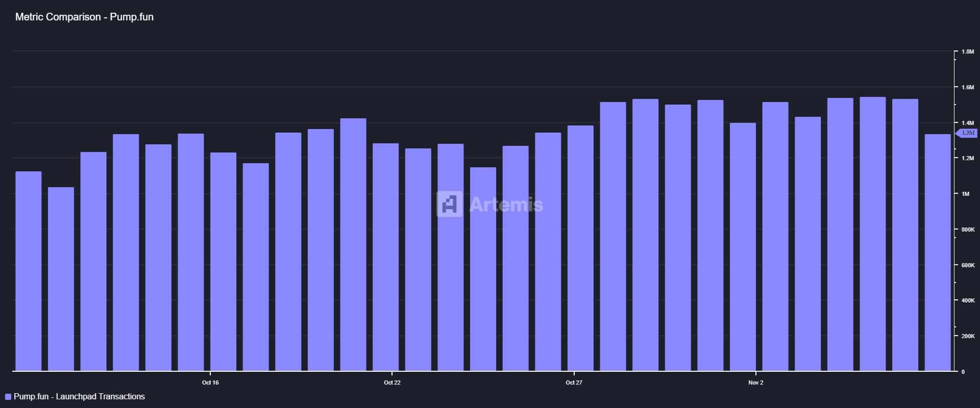
Task: Click the Artemis logo icon in watermark
Action: tap(449, 204)
